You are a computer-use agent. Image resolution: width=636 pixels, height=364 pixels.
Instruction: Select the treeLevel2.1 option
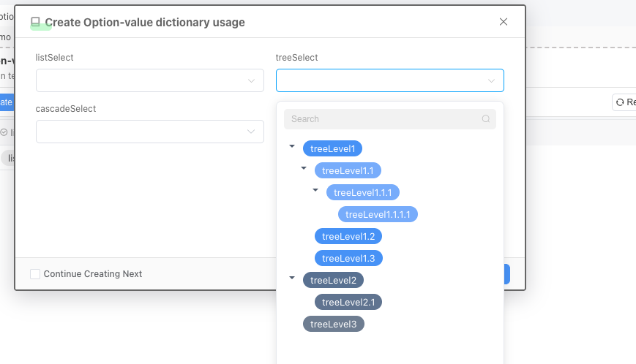(348, 302)
